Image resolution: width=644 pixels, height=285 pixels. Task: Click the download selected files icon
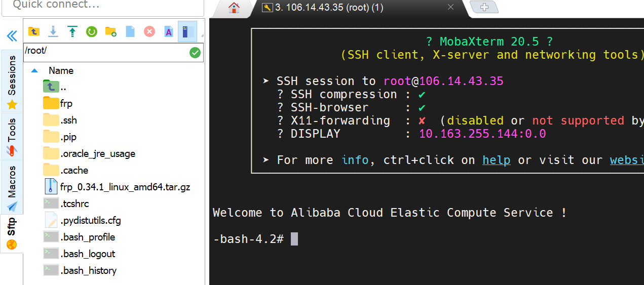[53, 31]
